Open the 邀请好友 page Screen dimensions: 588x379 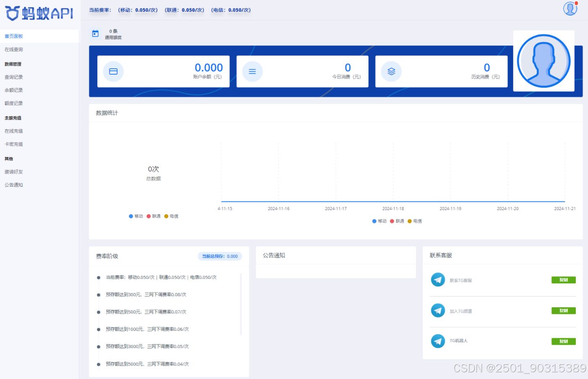(x=14, y=171)
